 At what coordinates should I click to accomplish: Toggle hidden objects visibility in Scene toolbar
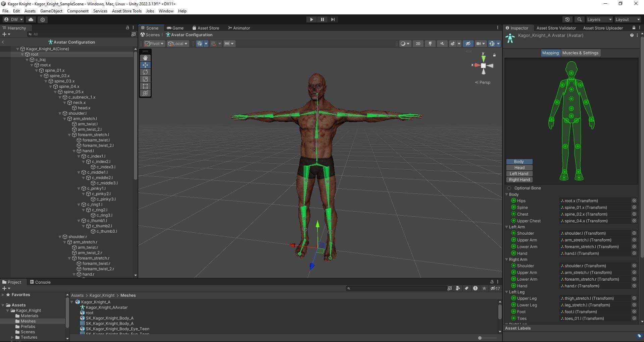[468, 44]
